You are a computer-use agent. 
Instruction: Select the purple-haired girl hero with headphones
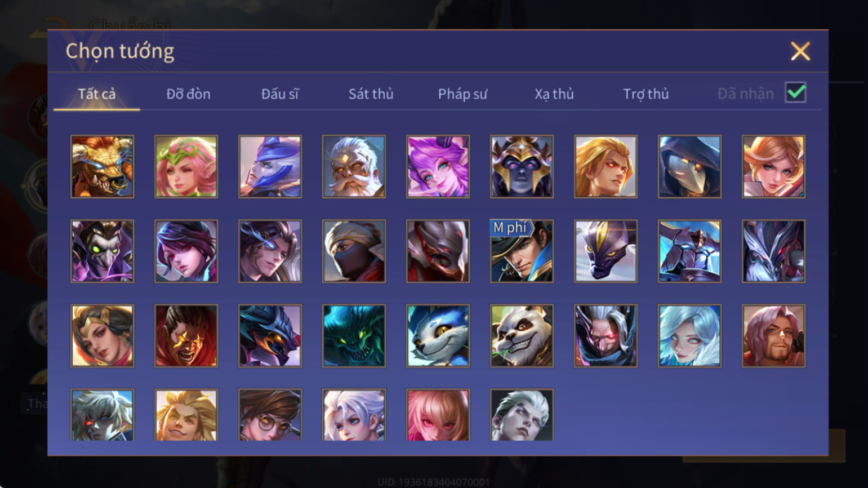(438, 166)
